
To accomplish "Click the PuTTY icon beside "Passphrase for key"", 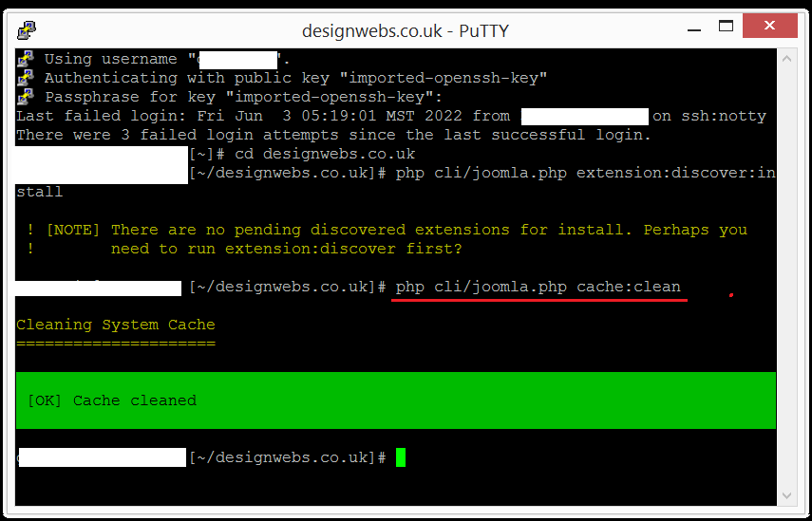I will (26, 97).
